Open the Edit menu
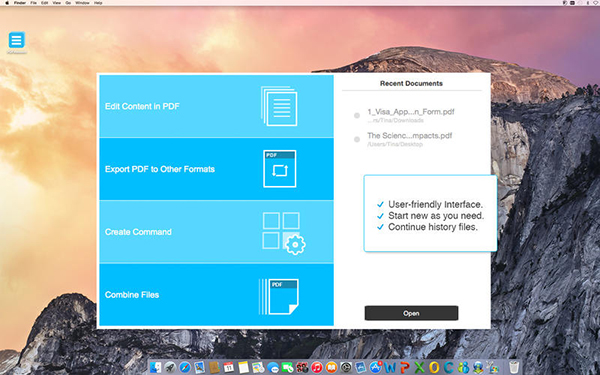600x375 pixels. click(44, 3)
